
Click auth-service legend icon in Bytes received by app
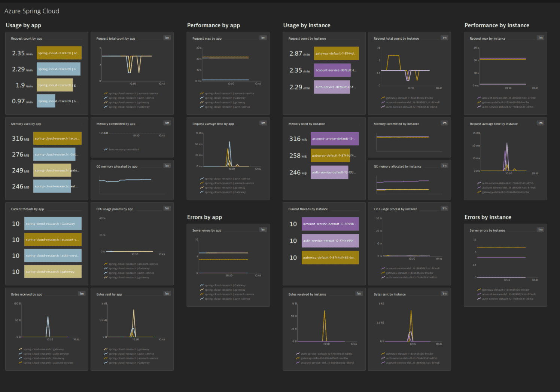21,354
